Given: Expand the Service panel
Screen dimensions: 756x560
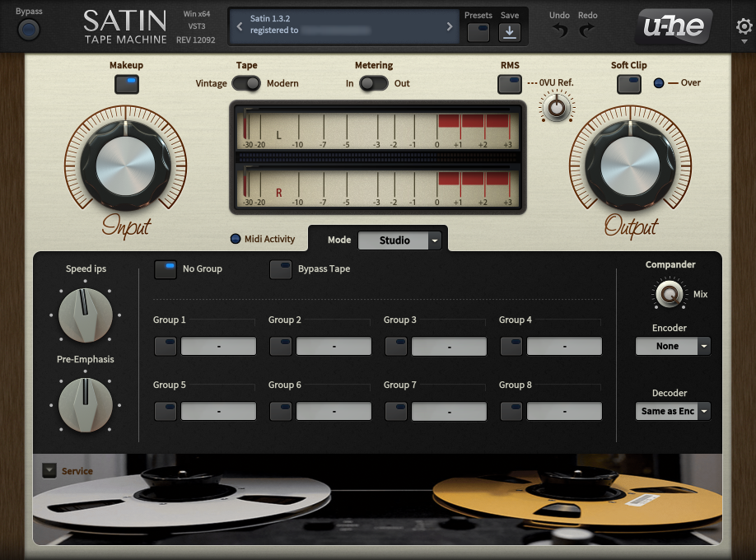Looking at the screenshot, I should point(49,470).
